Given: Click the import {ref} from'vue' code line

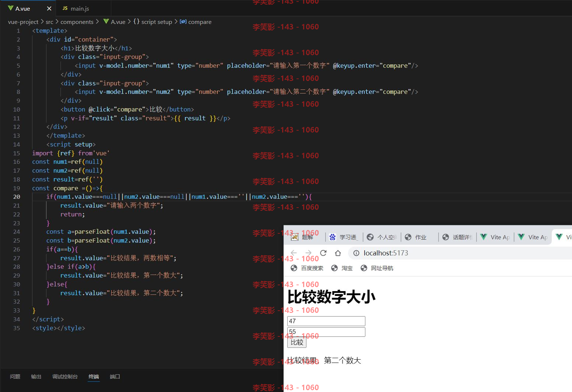Looking at the screenshot, I should point(71,153).
